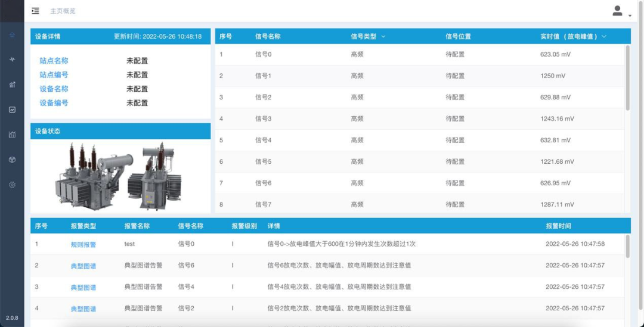Click the signal table vertical scrollbar
This screenshot has height=327, width=644.
point(627,78)
